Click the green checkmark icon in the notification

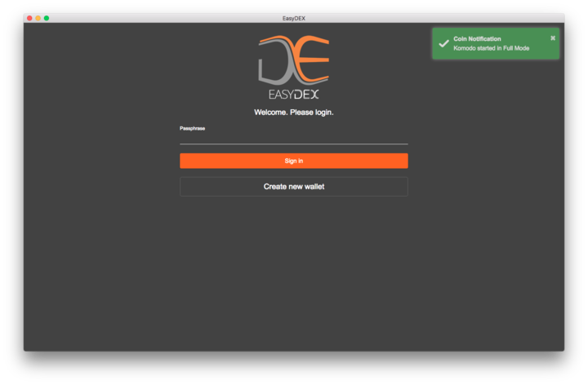coord(443,43)
